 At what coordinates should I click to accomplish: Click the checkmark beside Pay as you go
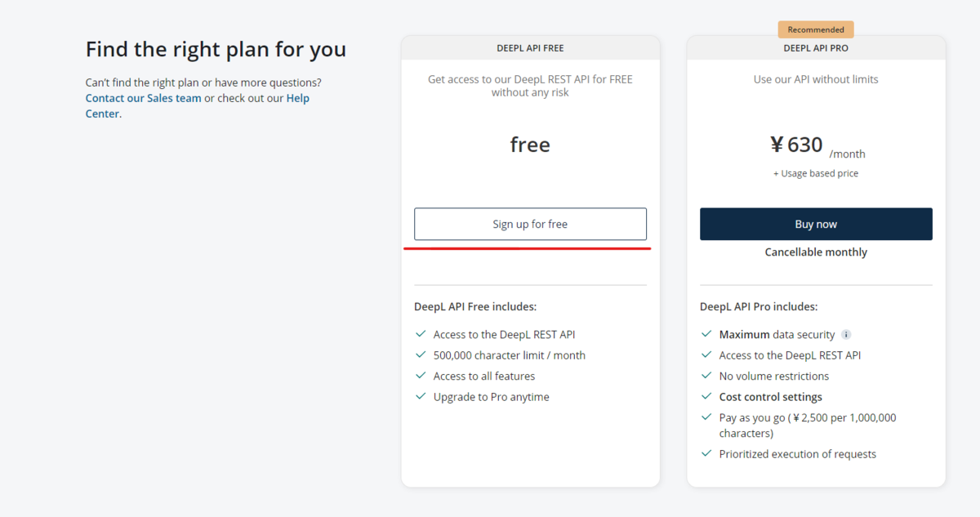(706, 417)
